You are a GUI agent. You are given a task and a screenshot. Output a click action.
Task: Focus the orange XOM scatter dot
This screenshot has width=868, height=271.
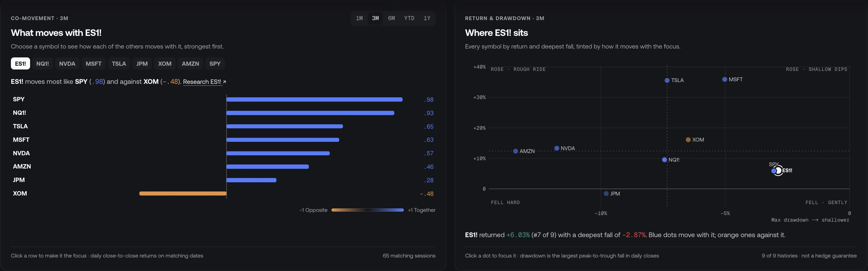pos(688,140)
